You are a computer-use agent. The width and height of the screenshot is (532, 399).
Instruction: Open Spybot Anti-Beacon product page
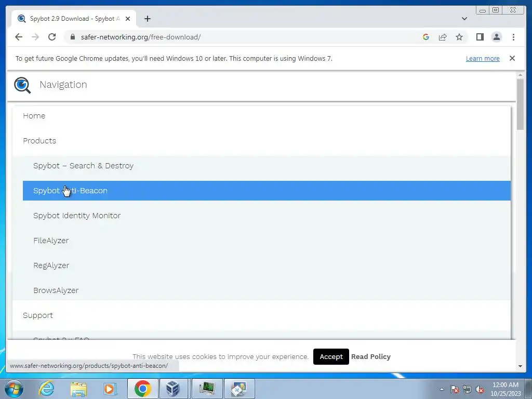(267, 191)
